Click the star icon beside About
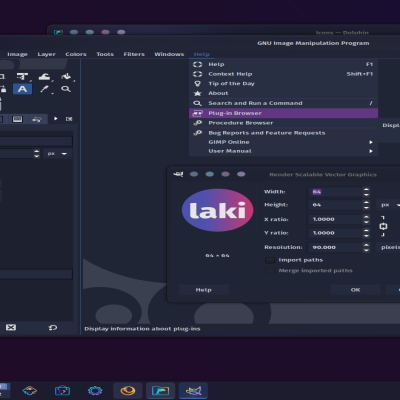Screen dimensions: 400x400 click(198, 93)
